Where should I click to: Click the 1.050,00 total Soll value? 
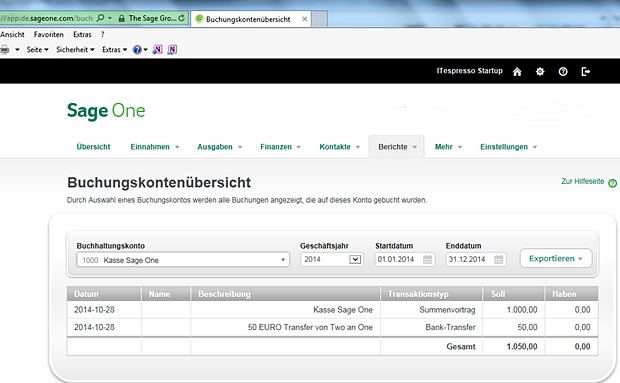(x=522, y=347)
